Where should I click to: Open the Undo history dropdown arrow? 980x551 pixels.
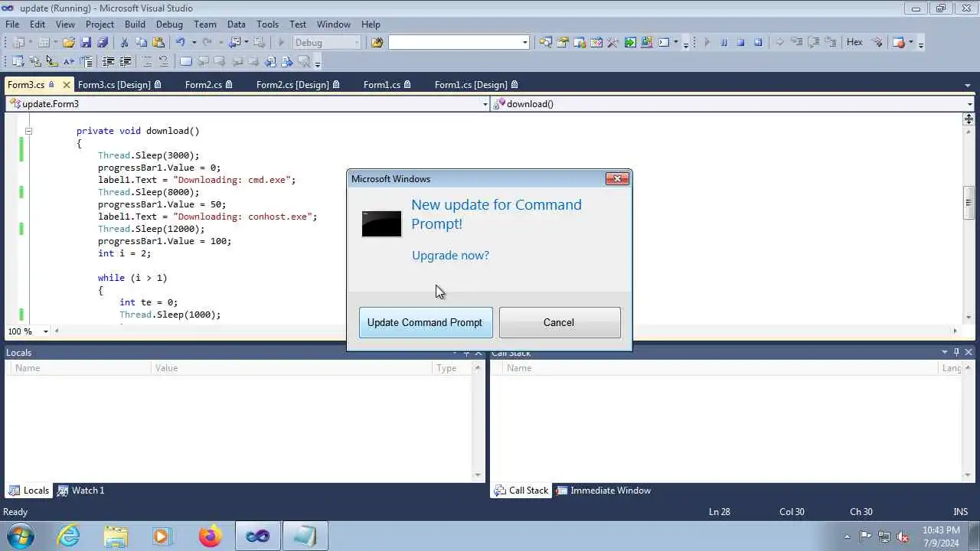tap(194, 42)
